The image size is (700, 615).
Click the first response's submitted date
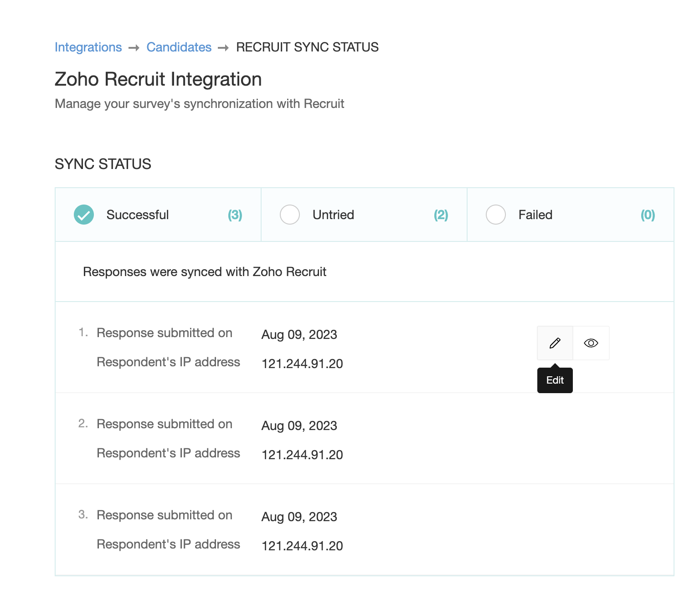click(299, 335)
